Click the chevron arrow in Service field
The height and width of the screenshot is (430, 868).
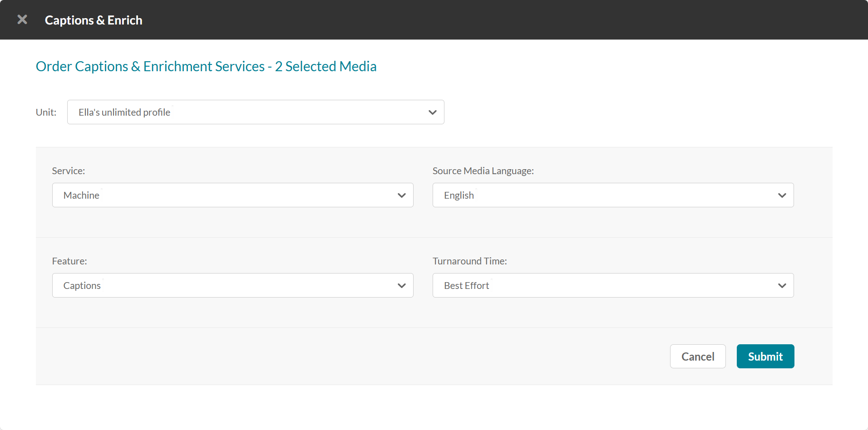pyautogui.click(x=401, y=195)
